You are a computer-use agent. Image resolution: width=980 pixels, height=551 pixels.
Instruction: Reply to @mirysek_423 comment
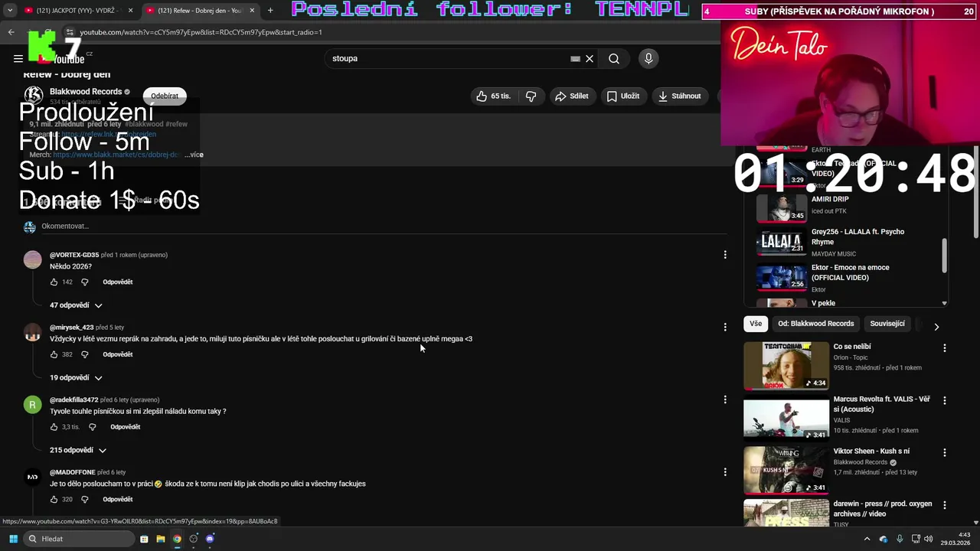pos(118,354)
